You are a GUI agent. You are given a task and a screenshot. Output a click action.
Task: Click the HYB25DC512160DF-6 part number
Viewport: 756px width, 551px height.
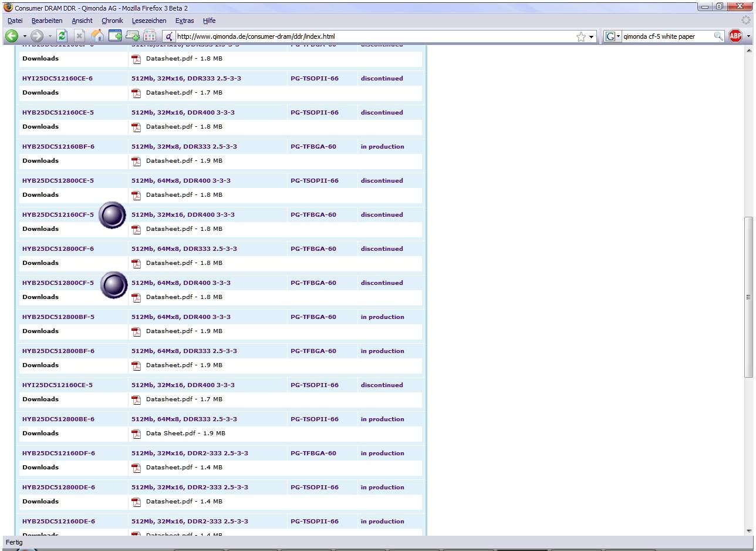point(59,453)
